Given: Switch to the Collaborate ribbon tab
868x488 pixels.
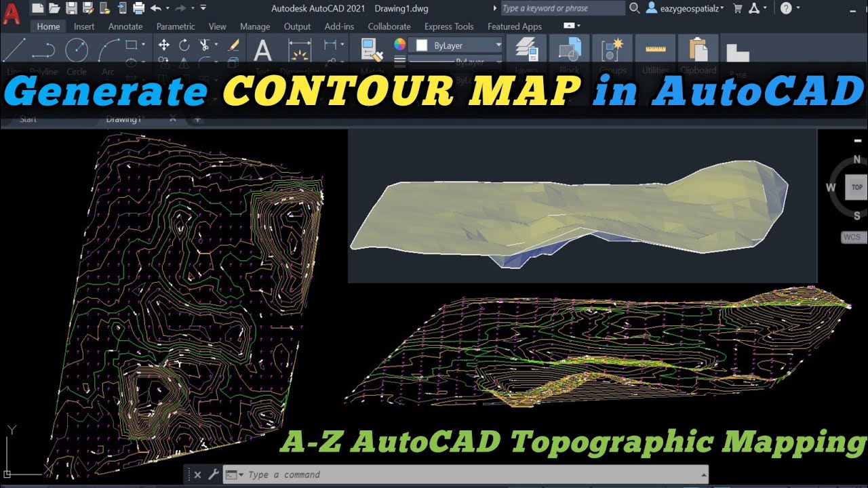Looking at the screenshot, I should tap(389, 26).
